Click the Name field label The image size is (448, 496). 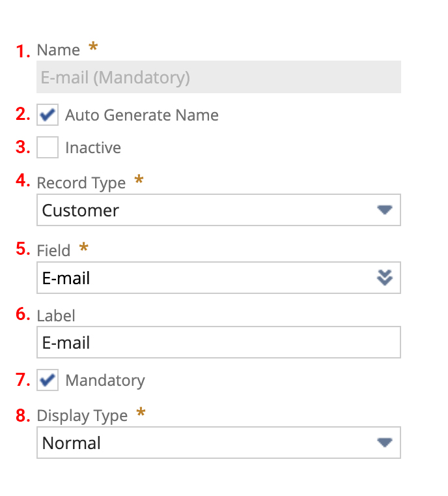pos(59,50)
